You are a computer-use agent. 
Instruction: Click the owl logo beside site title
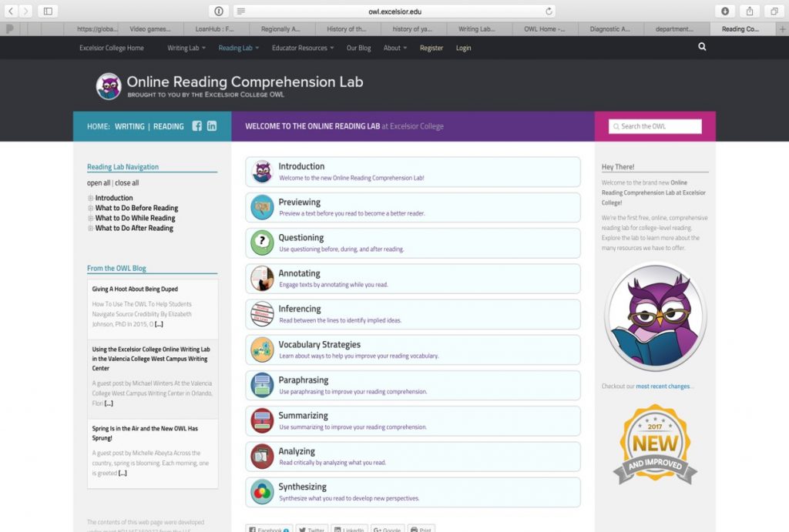[109, 86]
